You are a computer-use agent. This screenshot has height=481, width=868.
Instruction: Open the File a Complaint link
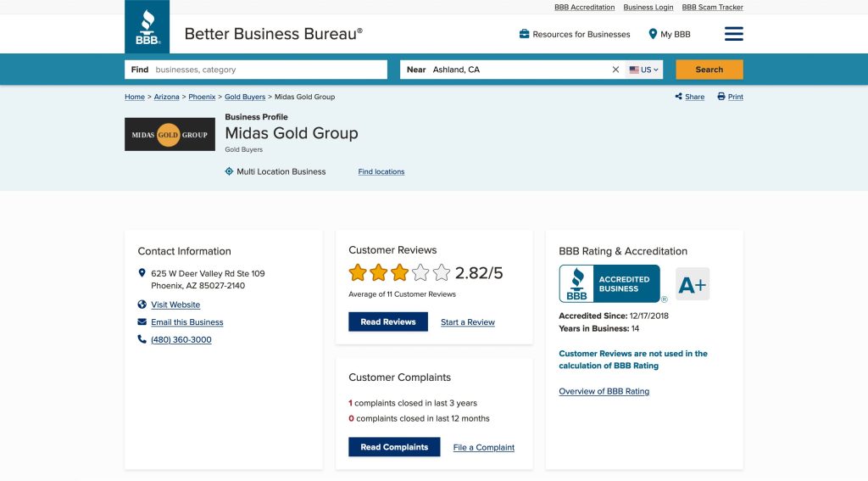coord(483,447)
